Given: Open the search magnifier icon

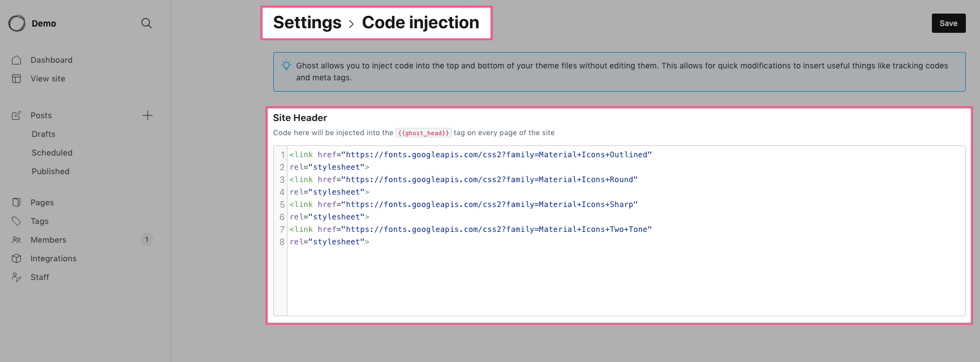Looking at the screenshot, I should point(147,23).
